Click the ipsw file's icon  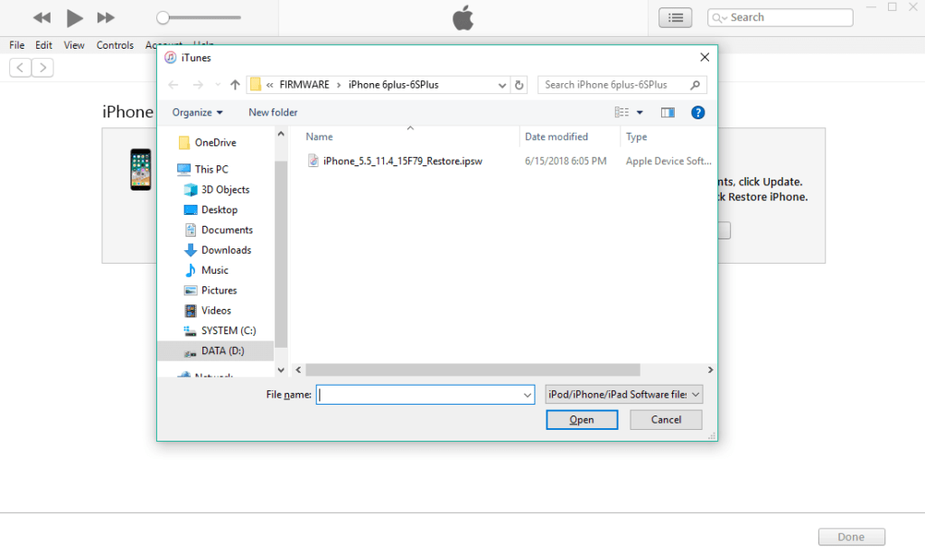tap(313, 161)
